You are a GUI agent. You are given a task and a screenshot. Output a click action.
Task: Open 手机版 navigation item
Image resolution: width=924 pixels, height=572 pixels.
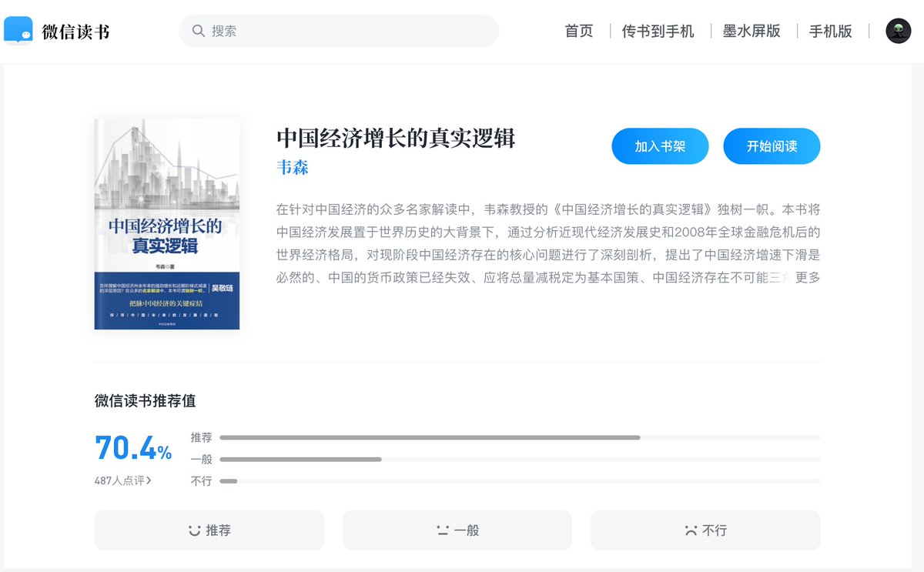pyautogui.click(x=831, y=31)
